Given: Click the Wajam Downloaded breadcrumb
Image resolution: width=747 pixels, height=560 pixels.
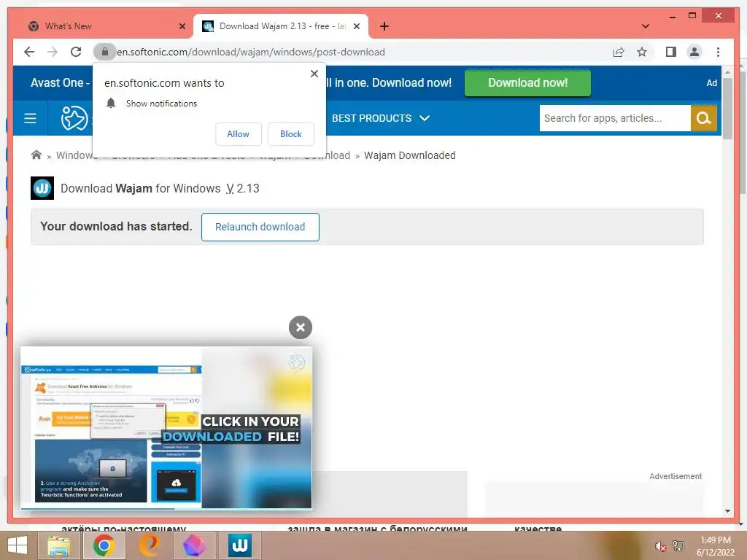Looking at the screenshot, I should (x=410, y=155).
